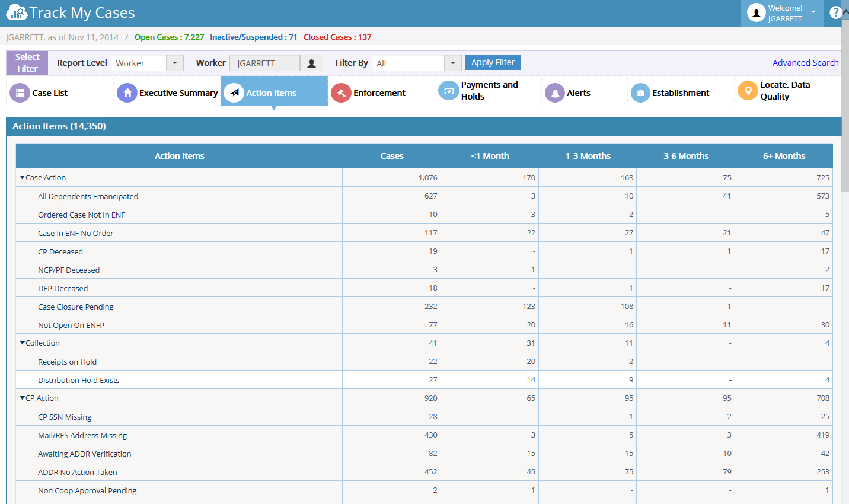Click the Alerts bell icon

555,92
